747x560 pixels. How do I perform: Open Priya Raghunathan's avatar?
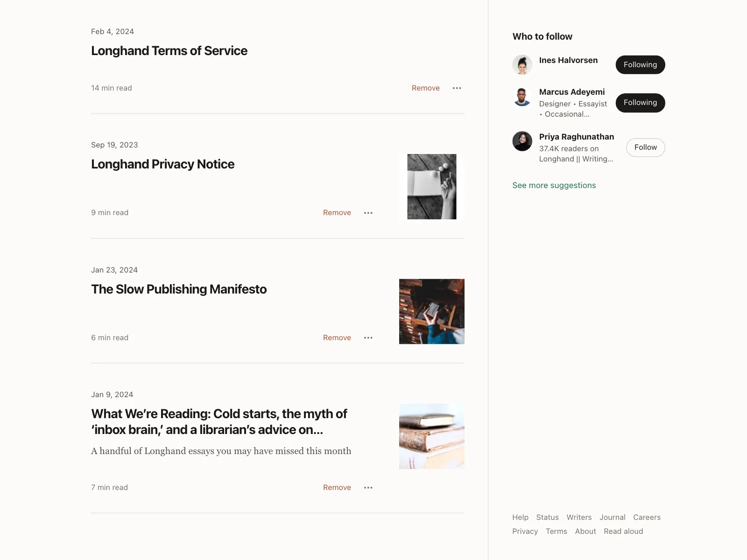click(522, 141)
